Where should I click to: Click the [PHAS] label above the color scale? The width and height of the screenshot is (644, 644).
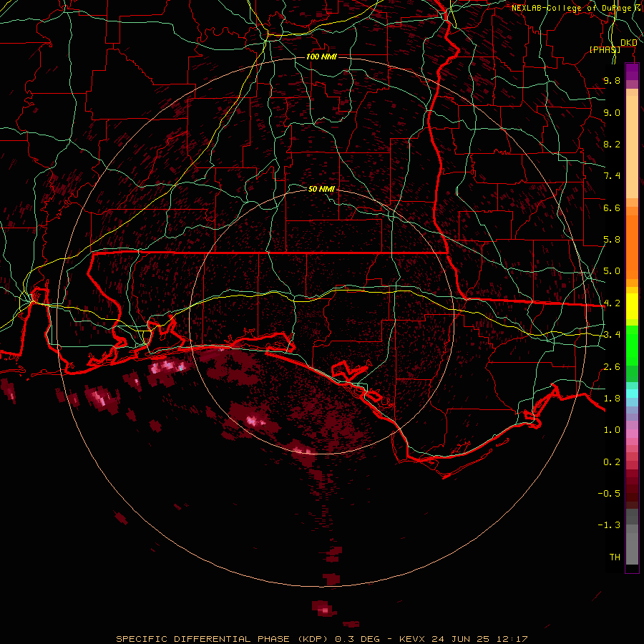click(605, 49)
